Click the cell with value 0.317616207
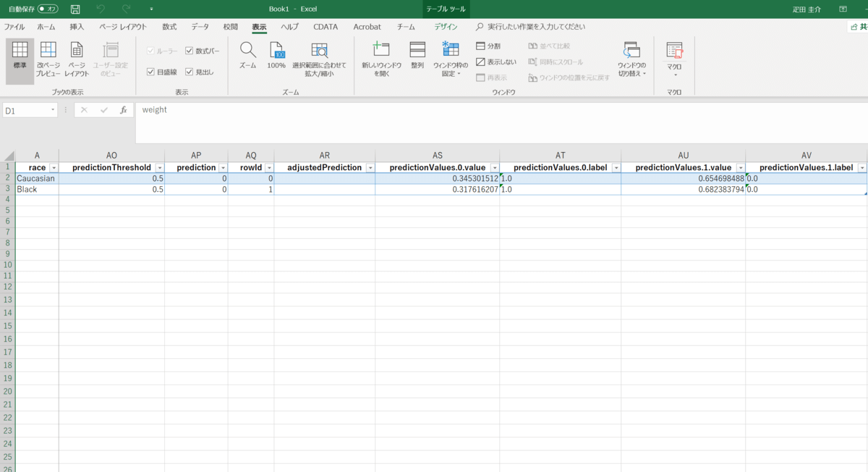The height and width of the screenshot is (472, 868). [x=437, y=189]
